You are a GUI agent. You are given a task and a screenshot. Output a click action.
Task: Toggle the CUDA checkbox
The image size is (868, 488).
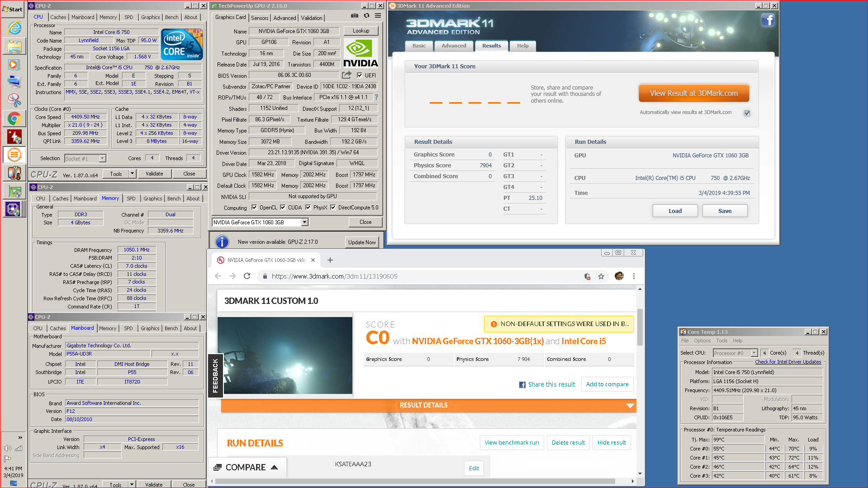(x=283, y=208)
